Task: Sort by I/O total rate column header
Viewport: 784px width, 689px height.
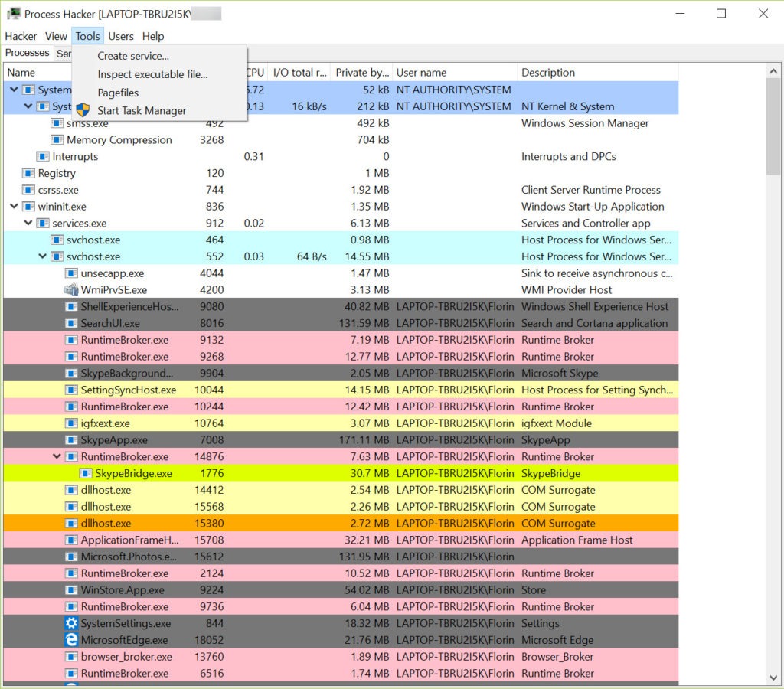Action: [299, 73]
